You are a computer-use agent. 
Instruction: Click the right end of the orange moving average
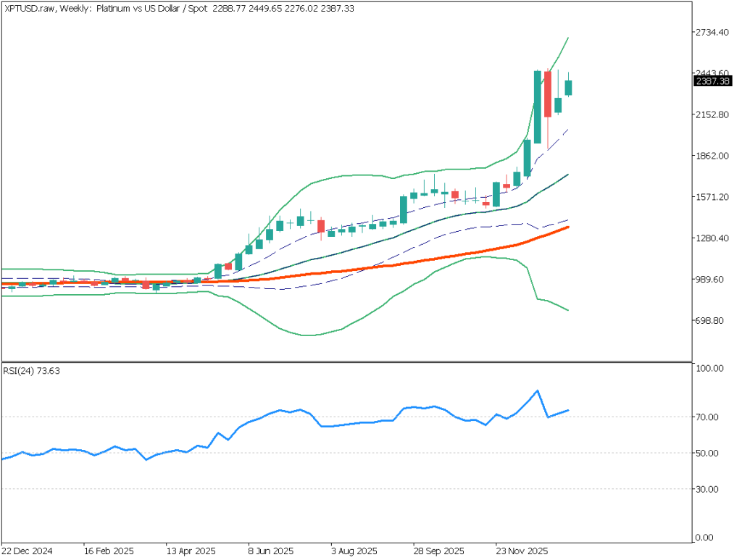pyautogui.click(x=567, y=227)
